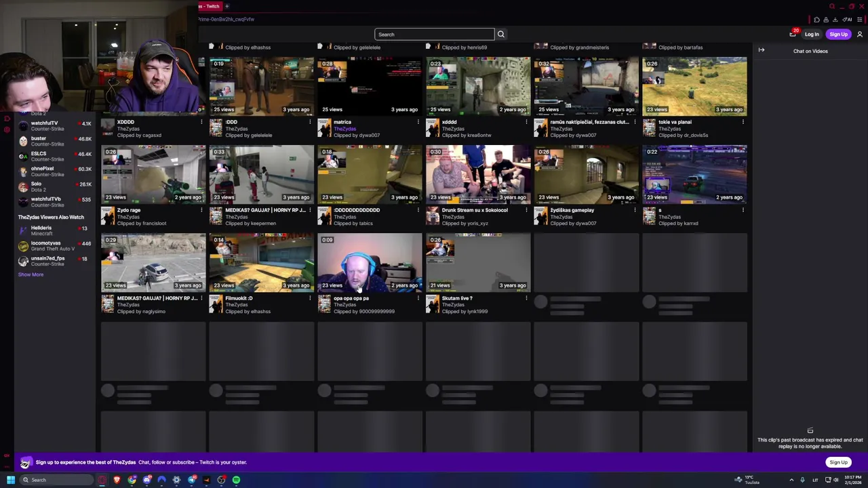The height and width of the screenshot is (488, 868).
Task: Open the volume icon in system tray
Action: [836, 480]
